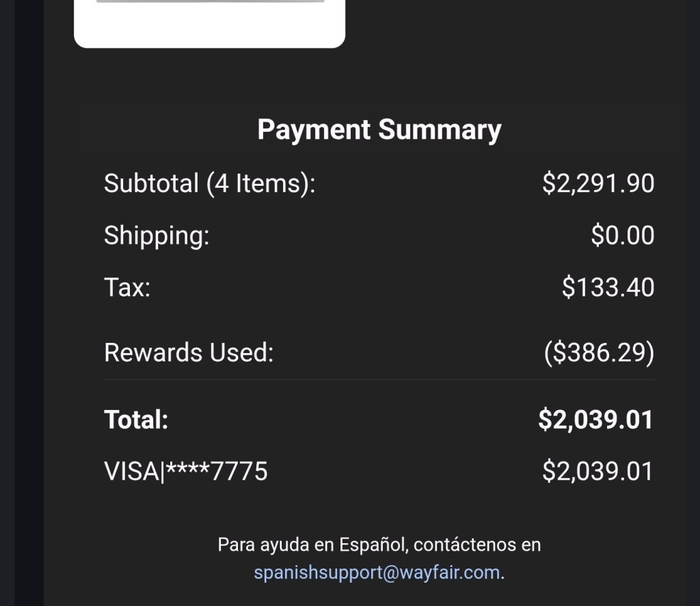Select the Tax label
Image resolution: width=700 pixels, height=606 pixels.
click(x=127, y=288)
